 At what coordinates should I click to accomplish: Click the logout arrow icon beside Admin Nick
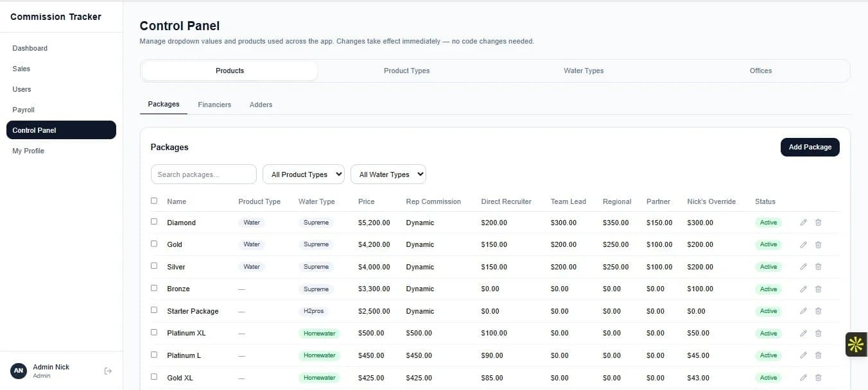[108, 371]
